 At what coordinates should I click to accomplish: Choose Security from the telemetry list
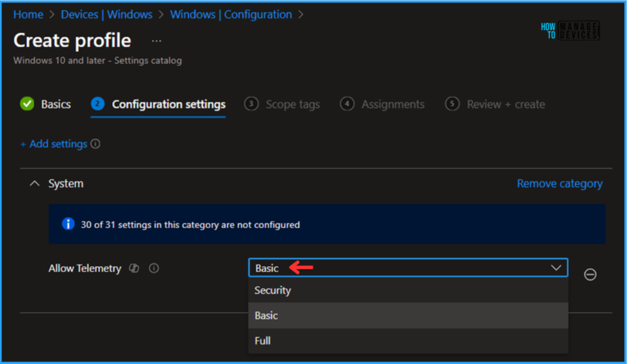coord(408,290)
